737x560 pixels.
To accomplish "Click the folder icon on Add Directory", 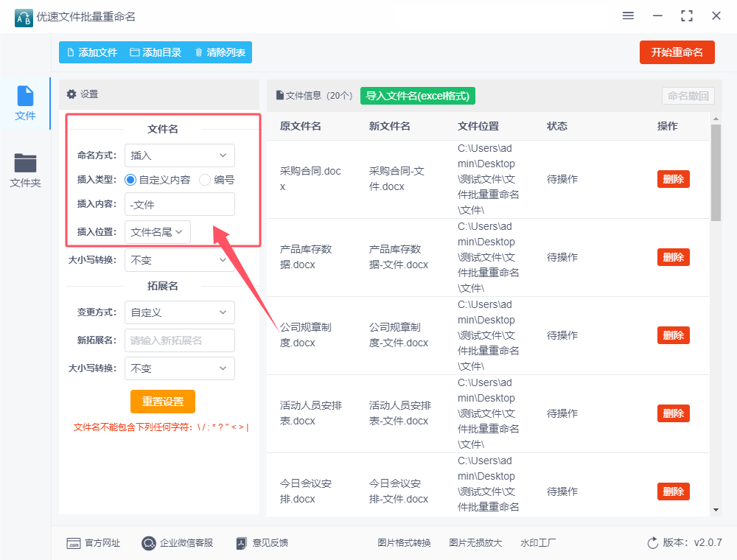I will [135, 52].
